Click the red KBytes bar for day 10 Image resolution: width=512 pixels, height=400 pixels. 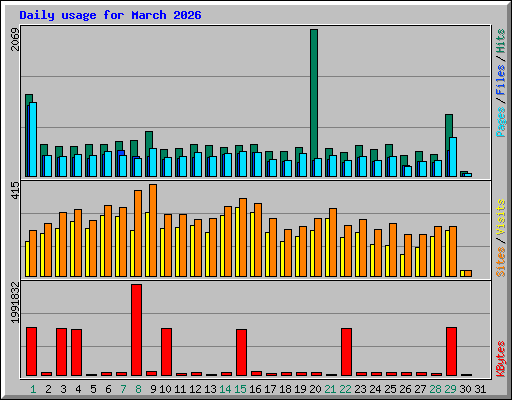(166, 352)
